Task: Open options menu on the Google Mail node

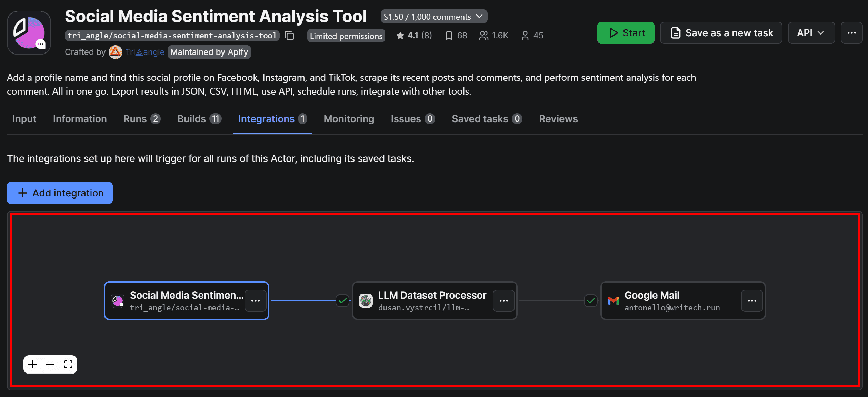Action: click(752, 300)
